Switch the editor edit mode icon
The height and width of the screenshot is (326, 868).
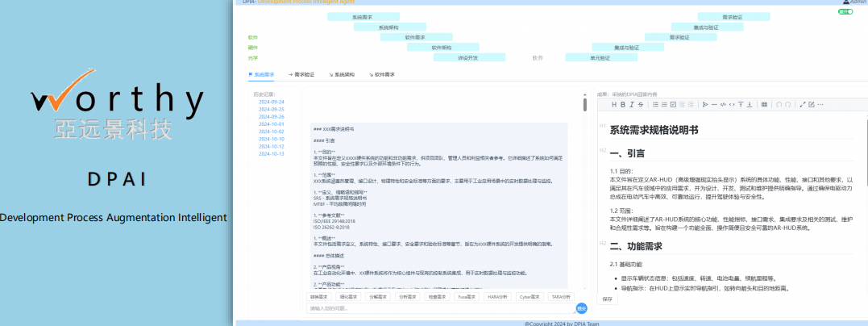point(812,104)
